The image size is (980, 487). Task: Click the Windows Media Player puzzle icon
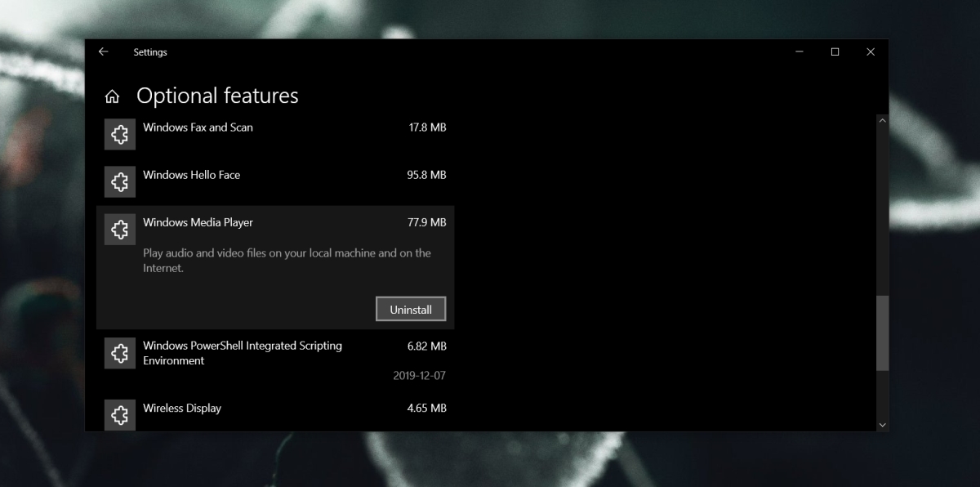pyautogui.click(x=120, y=229)
